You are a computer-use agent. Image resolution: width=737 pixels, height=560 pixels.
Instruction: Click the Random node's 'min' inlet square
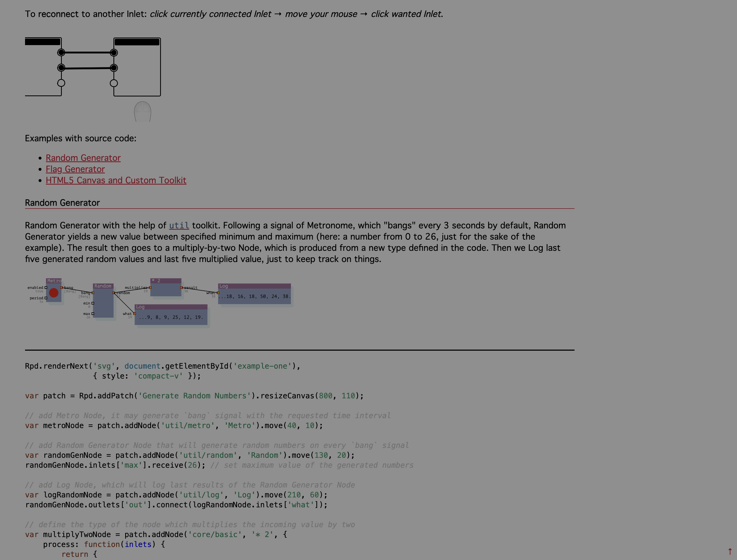(x=93, y=303)
